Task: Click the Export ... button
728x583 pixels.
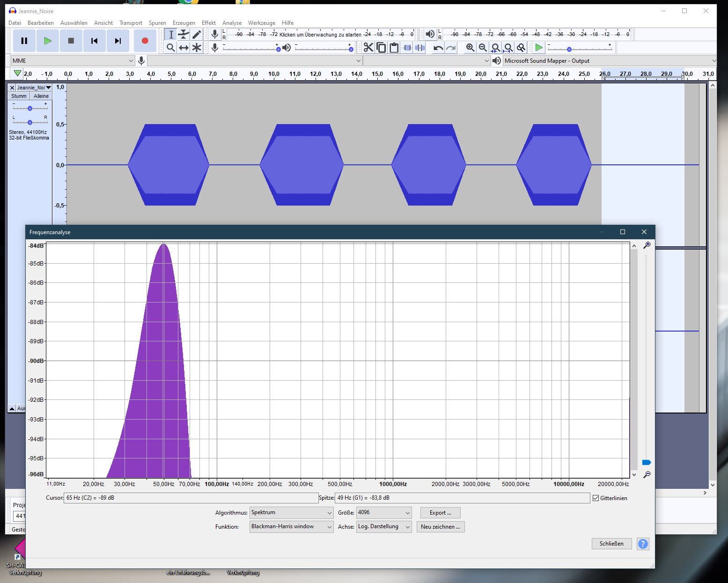Action: (440, 513)
